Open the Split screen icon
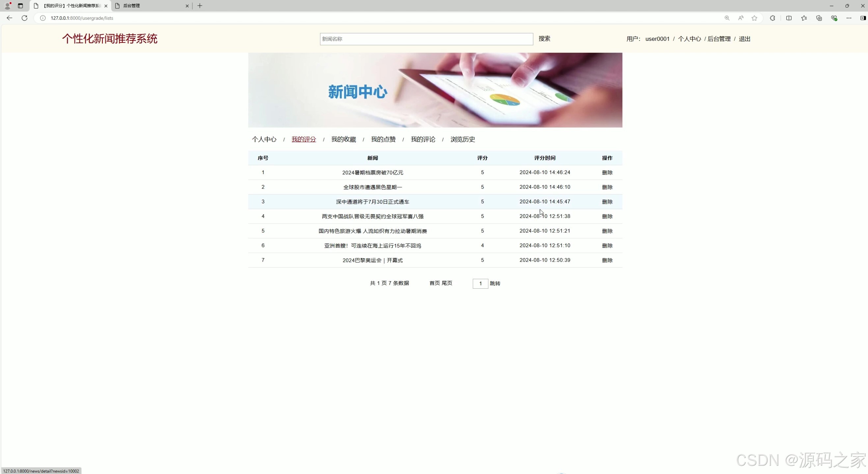Screen dimensions: 868x474 pyautogui.click(x=789, y=18)
